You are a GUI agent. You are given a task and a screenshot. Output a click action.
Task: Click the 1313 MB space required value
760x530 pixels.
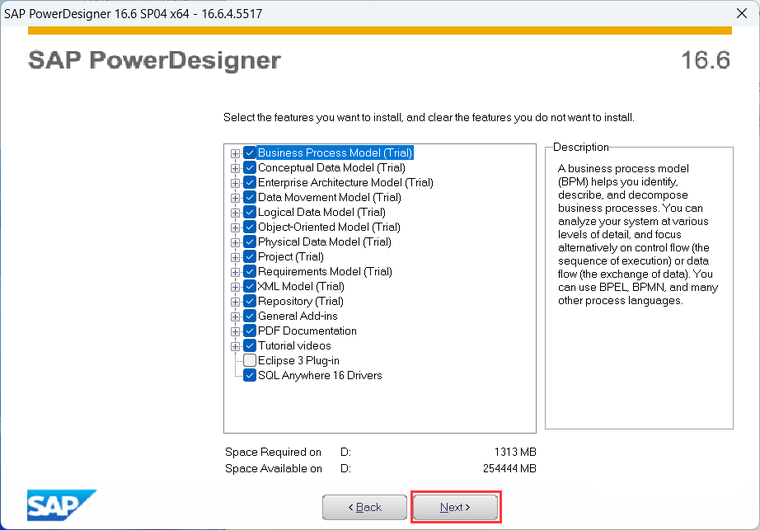click(x=515, y=452)
